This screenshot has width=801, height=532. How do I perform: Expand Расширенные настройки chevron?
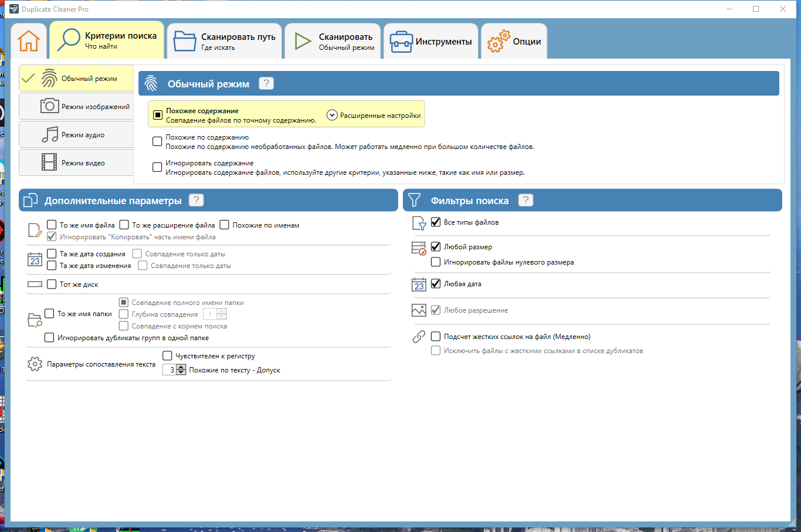pos(332,115)
